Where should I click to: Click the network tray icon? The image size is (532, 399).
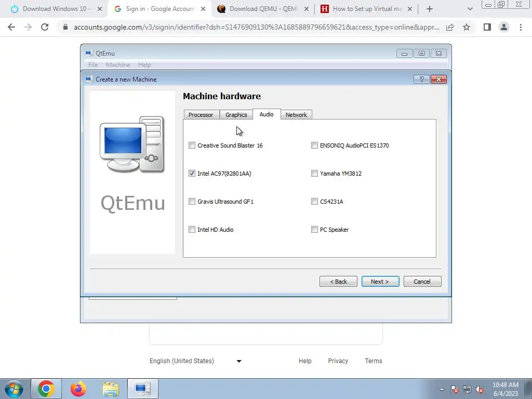click(x=467, y=389)
